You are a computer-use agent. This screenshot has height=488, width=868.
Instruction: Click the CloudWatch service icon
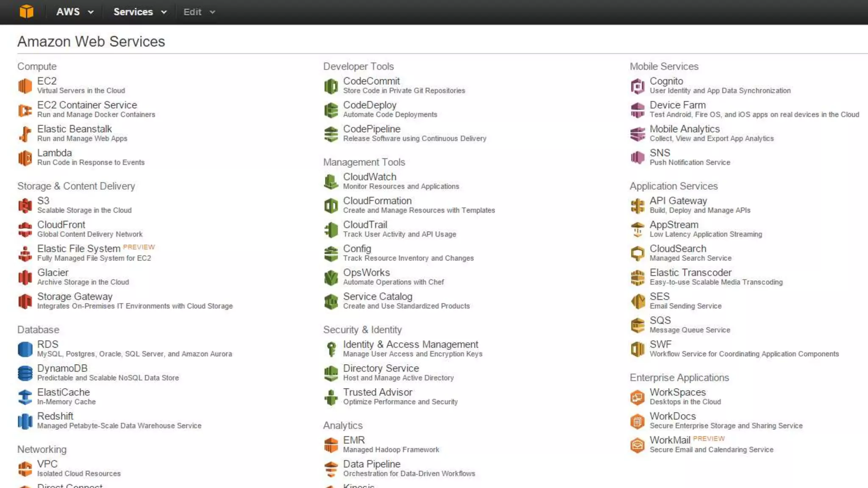[x=331, y=182]
